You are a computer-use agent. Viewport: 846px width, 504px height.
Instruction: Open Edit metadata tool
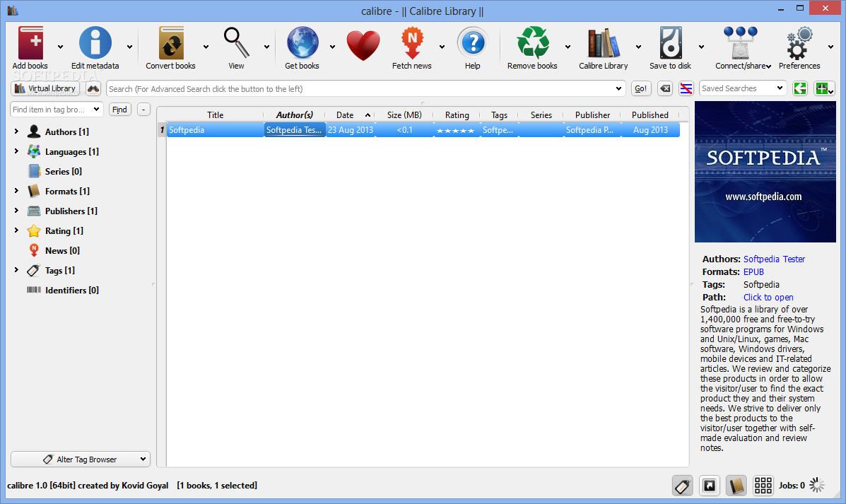coord(95,42)
